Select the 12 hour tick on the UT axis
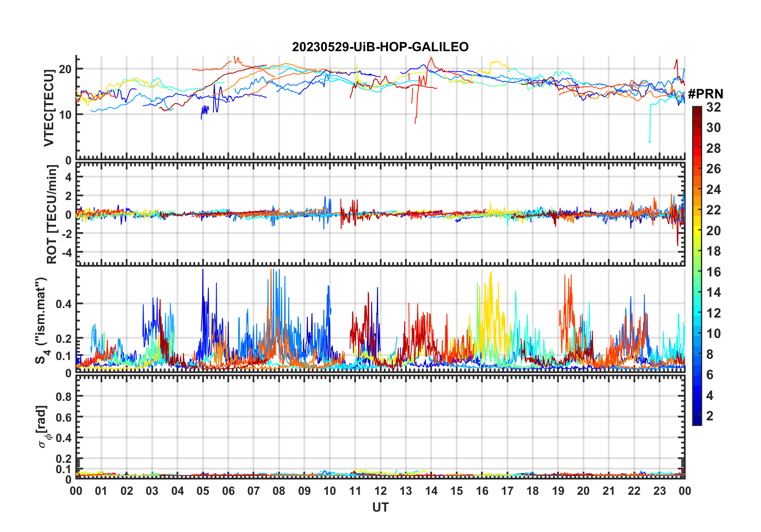Screen dimensions: 761x532 (x=380, y=491)
